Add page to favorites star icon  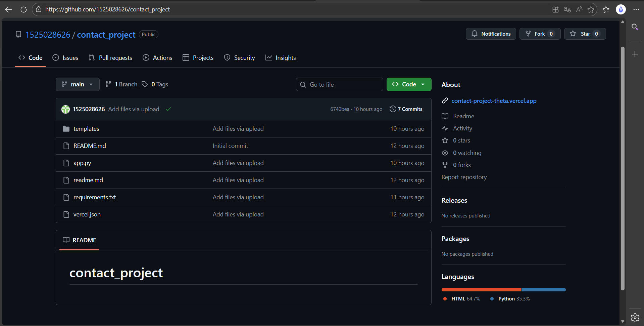click(x=591, y=9)
